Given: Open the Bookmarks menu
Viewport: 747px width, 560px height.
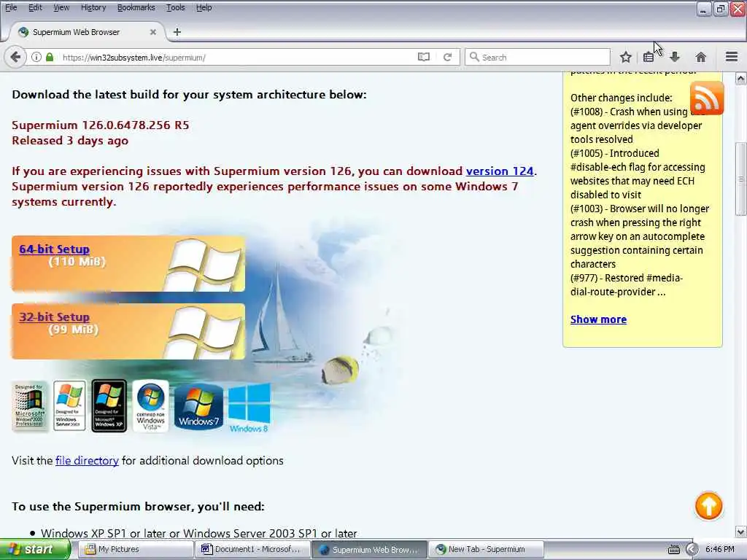Looking at the screenshot, I should [136, 7].
